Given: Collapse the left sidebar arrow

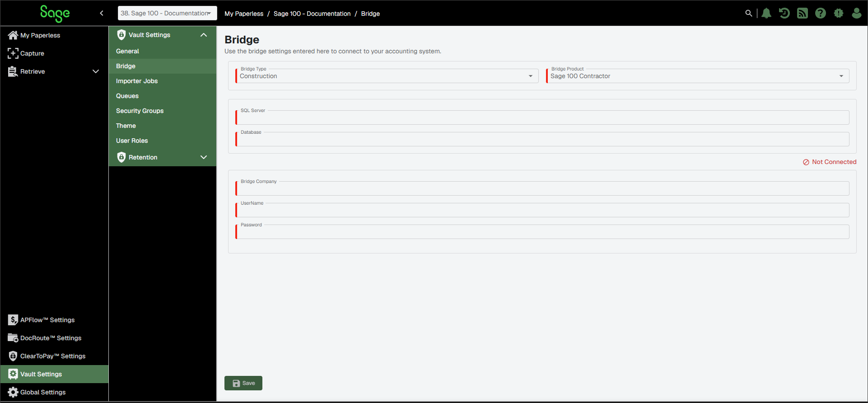Looking at the screenshot, I should click(x=102, y=13).
